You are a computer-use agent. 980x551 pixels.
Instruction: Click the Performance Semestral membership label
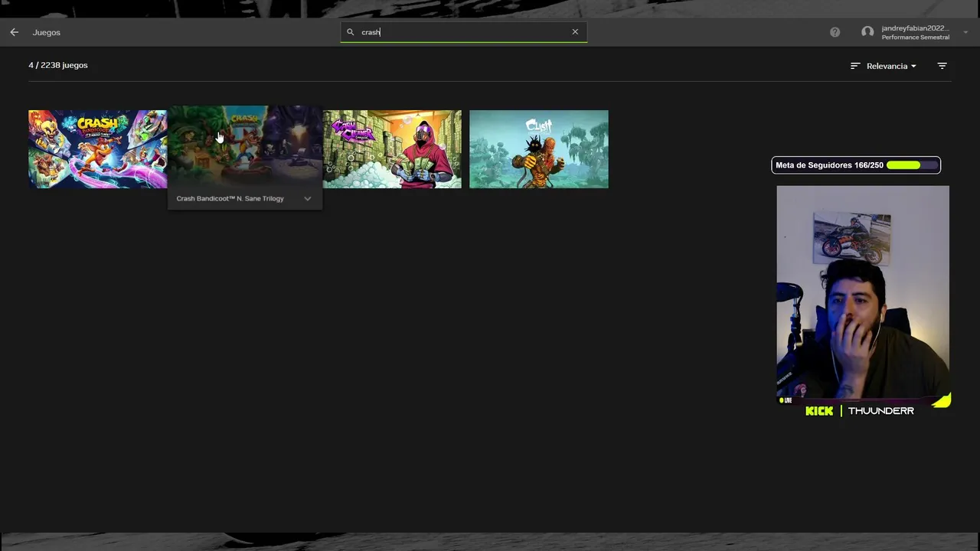(x=915, y=37)
